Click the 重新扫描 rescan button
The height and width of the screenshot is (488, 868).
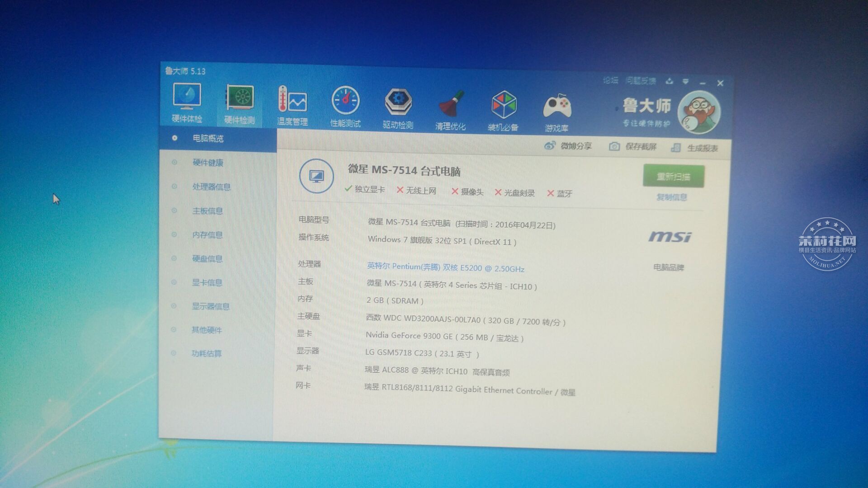674,177
